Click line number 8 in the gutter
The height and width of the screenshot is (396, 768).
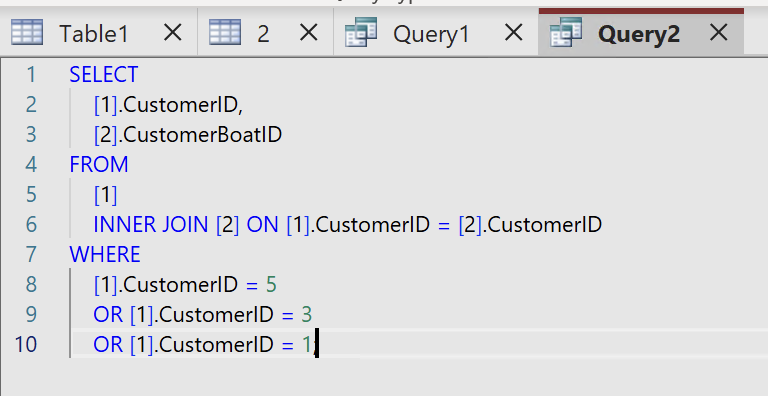[31, 285]
